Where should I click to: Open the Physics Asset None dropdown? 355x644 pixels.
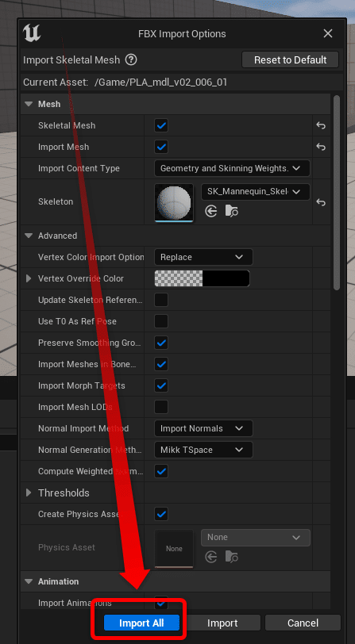(x=256, y=538)
